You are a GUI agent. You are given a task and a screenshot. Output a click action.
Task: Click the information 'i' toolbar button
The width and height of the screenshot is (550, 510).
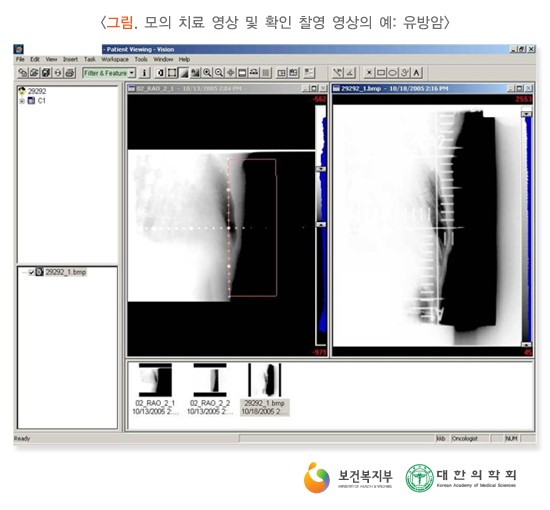[x=144, y=73]
